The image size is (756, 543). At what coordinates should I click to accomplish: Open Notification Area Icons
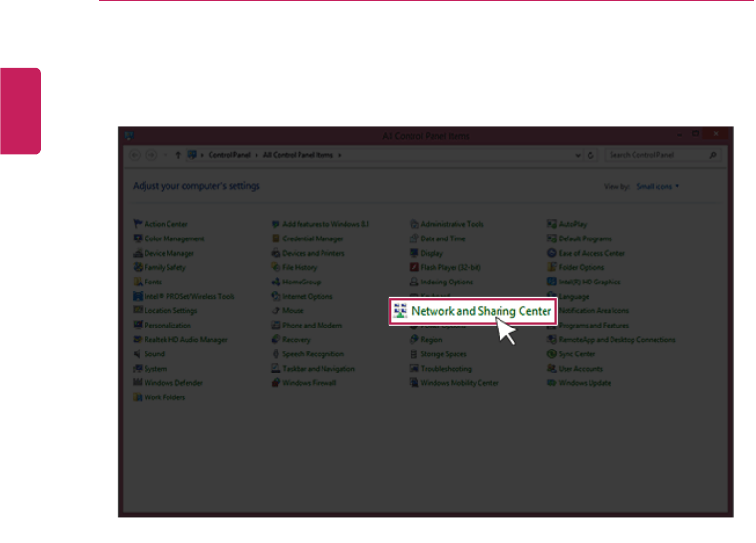click(x=594, y=311)
